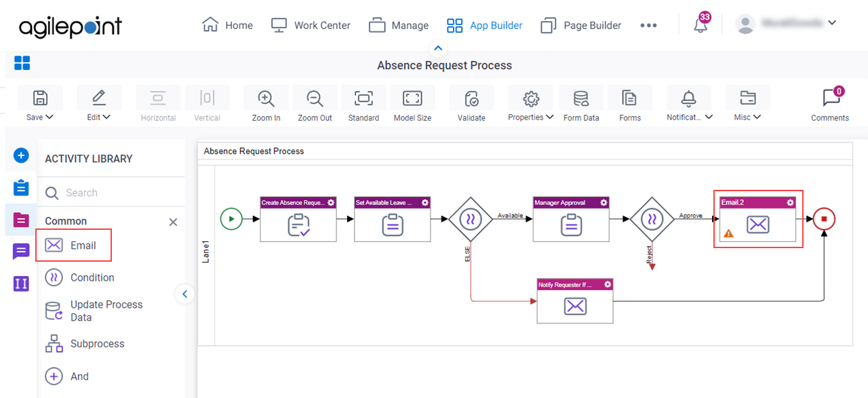Switch to App Builder
The width and height of the screenshot is (868, 398).
point(484,25)
